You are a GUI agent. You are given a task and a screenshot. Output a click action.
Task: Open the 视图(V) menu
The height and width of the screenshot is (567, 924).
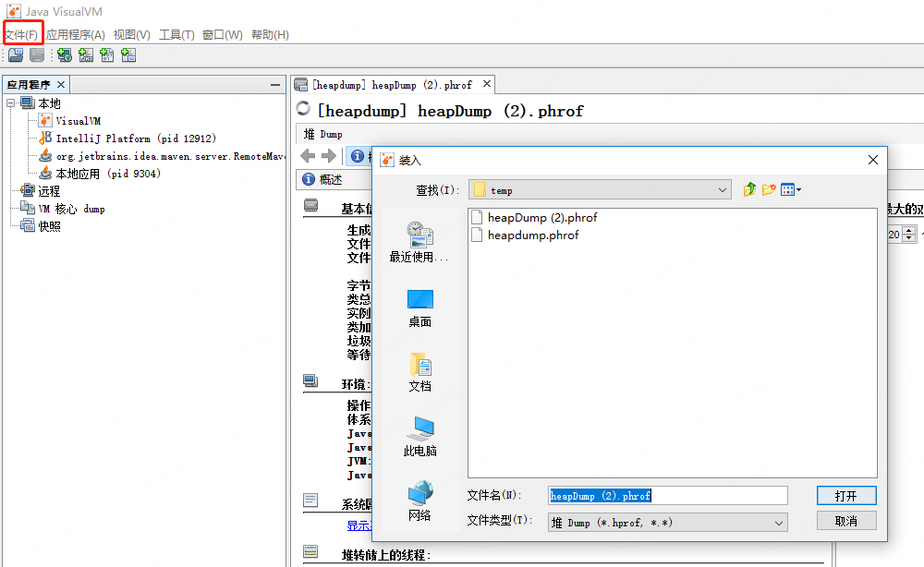[132, 35]
